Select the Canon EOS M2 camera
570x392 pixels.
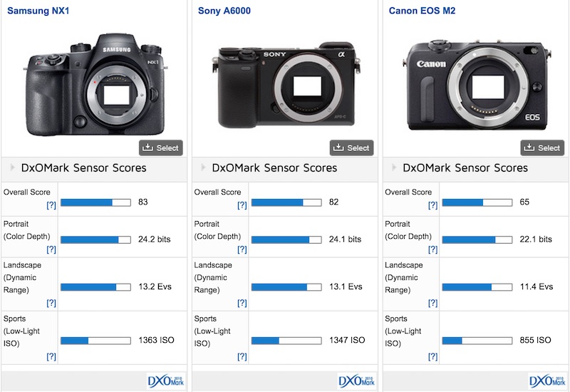coord(542,148)
